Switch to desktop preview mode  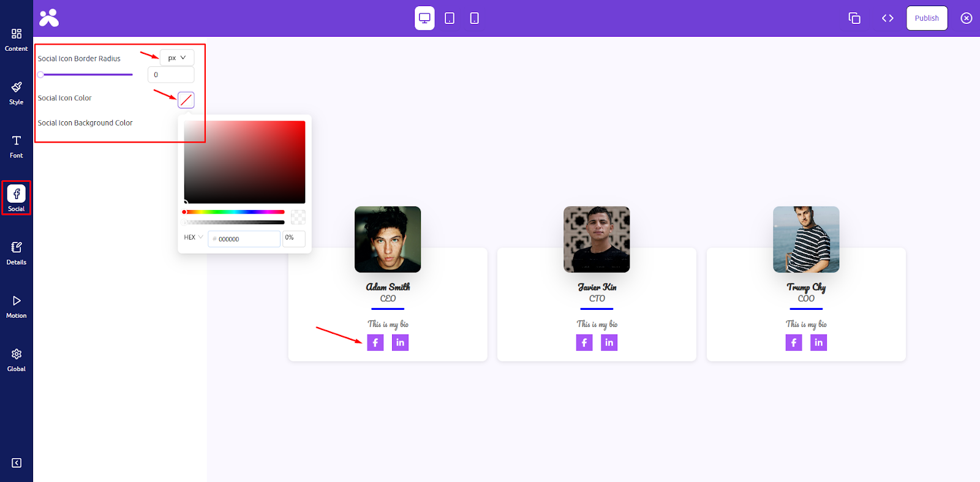point(424,18)
